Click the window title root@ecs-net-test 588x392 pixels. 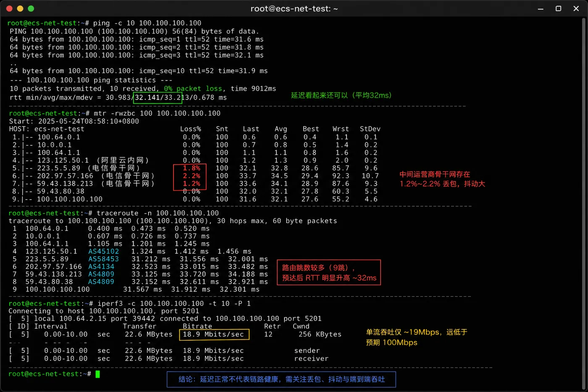(294, 8)
